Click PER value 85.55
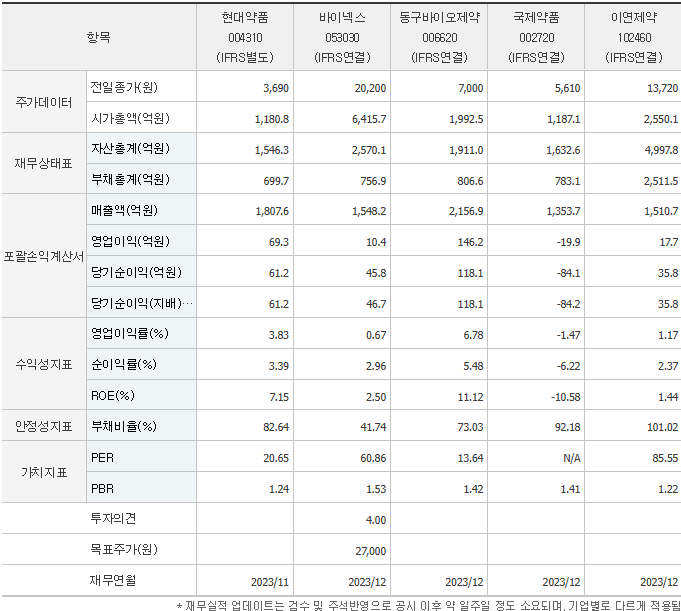This screenshot has width=681, height=611. (x=665, y=458)
